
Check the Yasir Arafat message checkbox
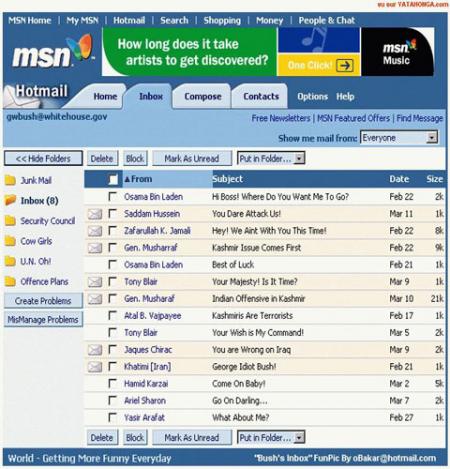[x=113, y=417]
